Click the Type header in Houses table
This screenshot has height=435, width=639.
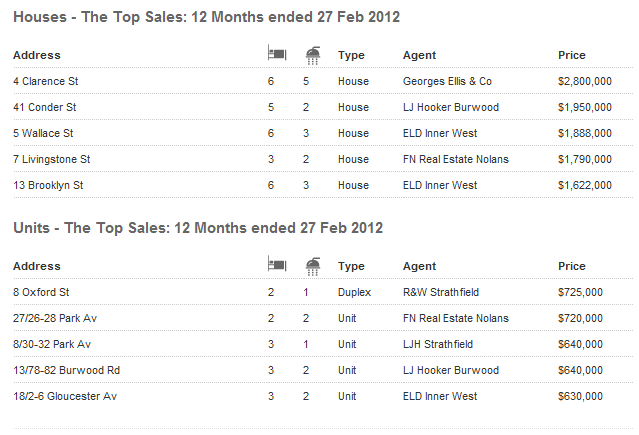click(350, 55)
